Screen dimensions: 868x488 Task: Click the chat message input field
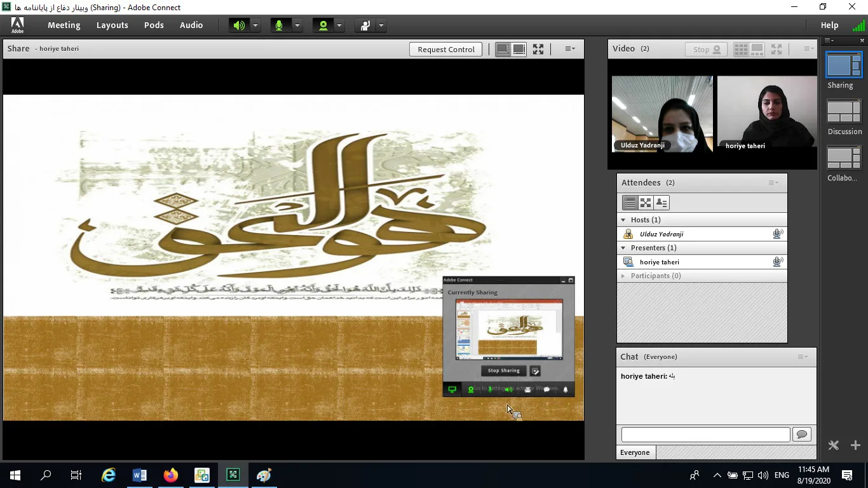click(x=705, y=435)
